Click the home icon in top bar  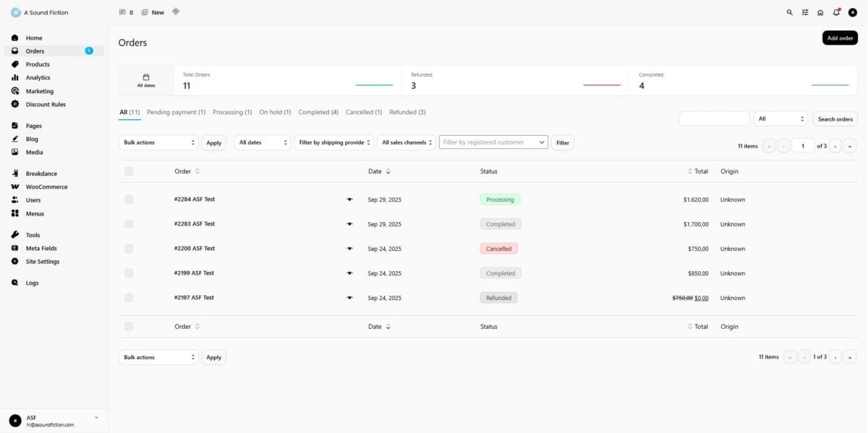(820, 12)
